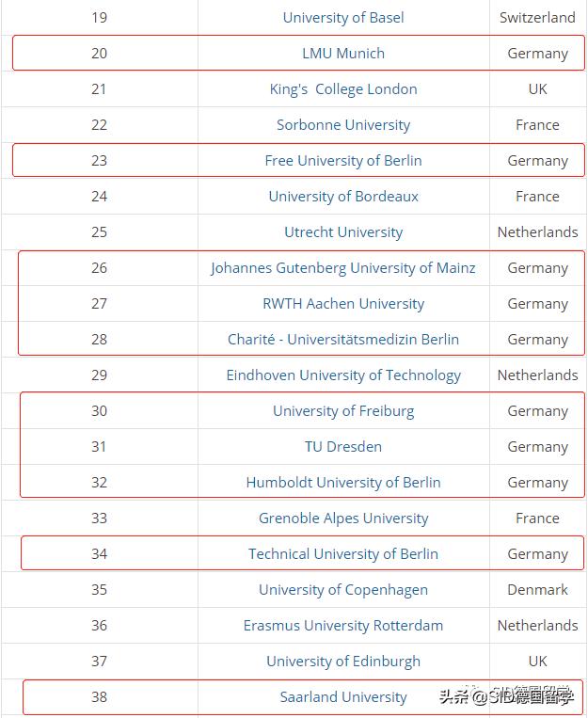This screenshot has width=588, height=718.
Task: Open the Saarland University link
Action: (x=343, y=697)
